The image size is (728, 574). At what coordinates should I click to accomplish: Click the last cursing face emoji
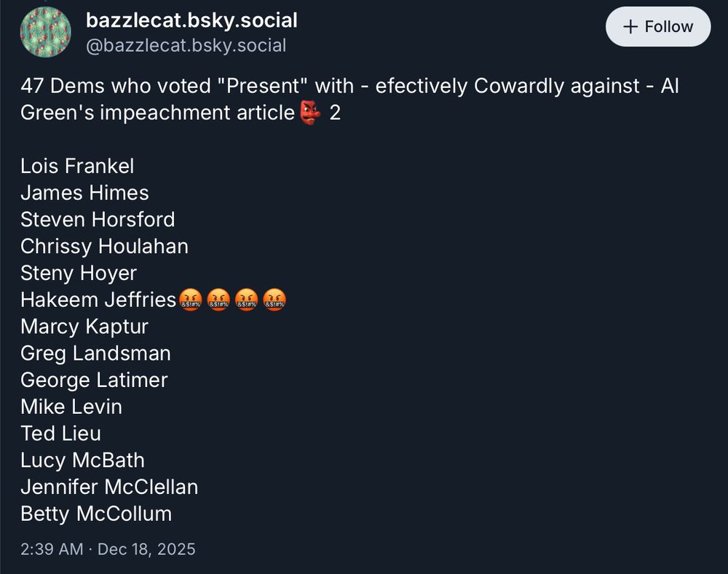pyautogui.click(x=274, y=300)
